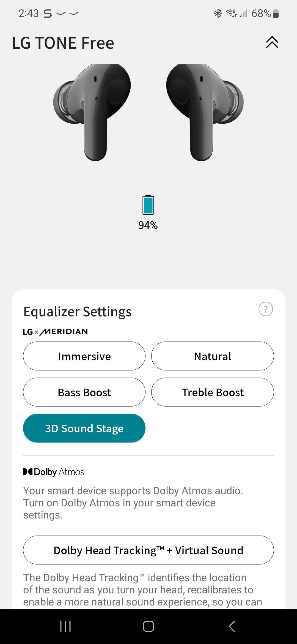Tap the Dolby Atmos logo

(x=54, y=472)
